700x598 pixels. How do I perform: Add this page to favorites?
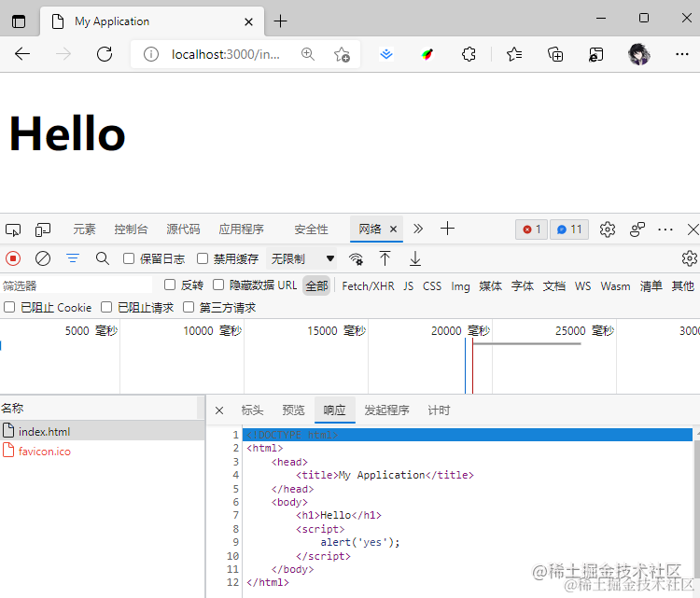click(342, 54)
